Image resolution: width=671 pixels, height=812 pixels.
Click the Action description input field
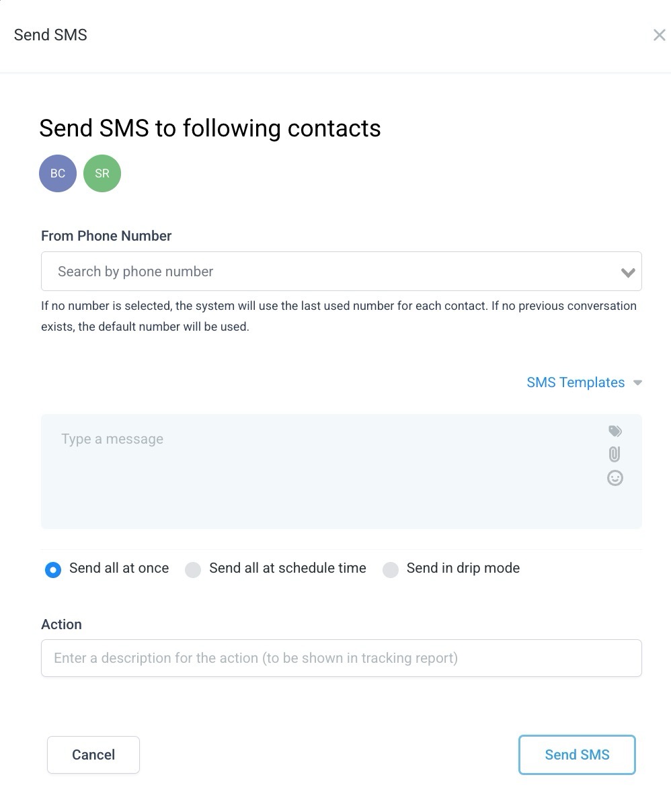click(342, 658)
